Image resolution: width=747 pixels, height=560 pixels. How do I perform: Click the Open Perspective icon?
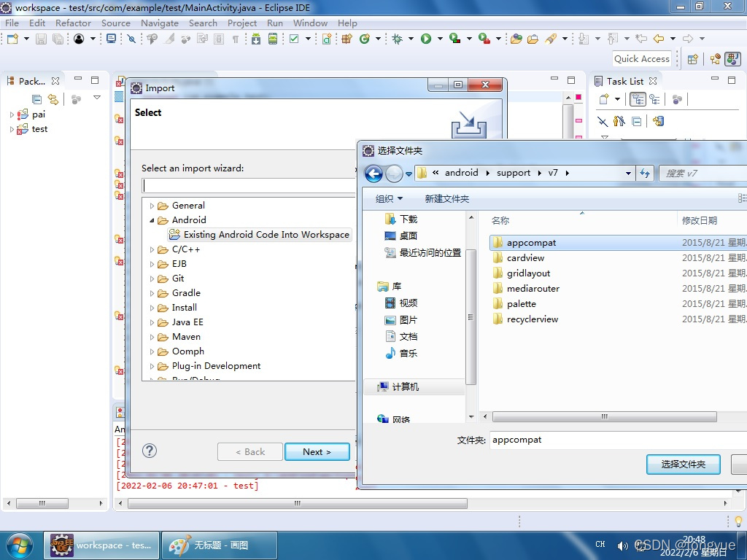click(693, 59)
